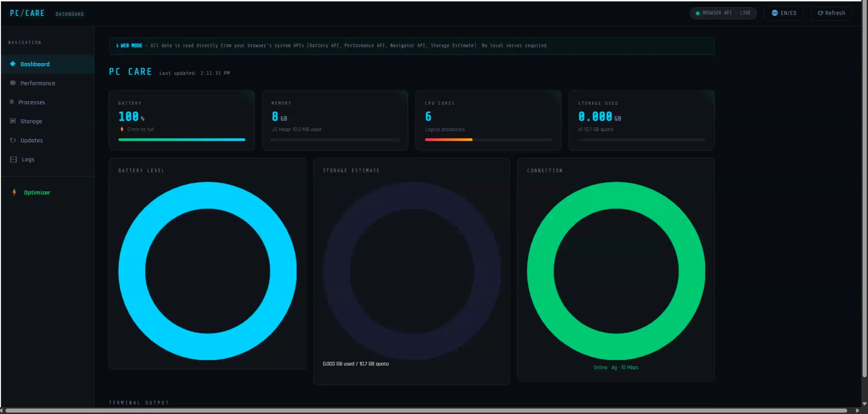Click the Processes list icon
This screenshot has width=868, height=414.
point(12,102)
